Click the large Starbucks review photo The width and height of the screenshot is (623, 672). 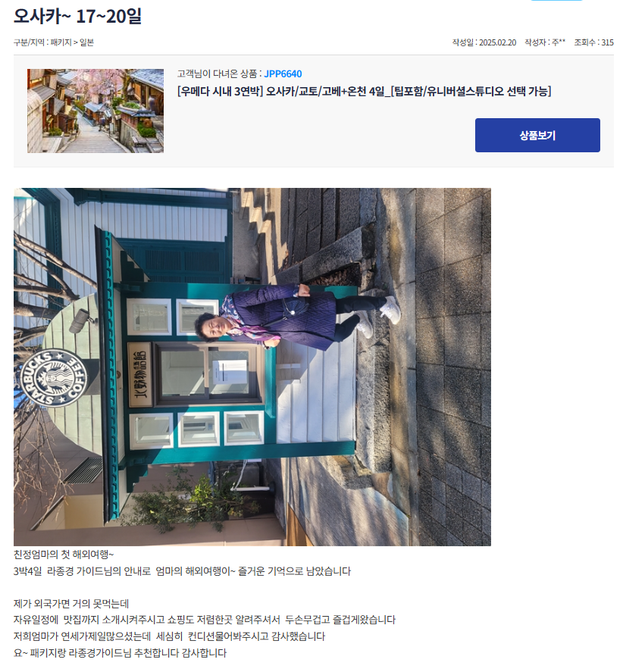point(252,367)
